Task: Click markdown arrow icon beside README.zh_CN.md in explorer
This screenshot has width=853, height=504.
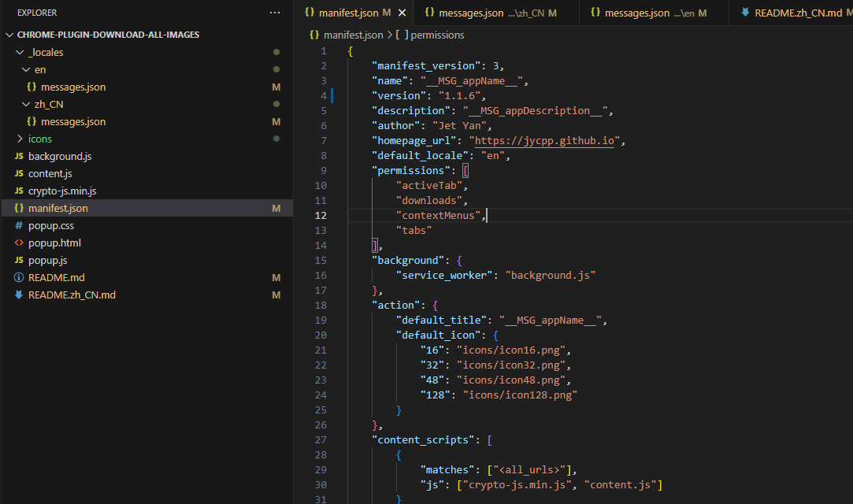Action: click(19, 295)
